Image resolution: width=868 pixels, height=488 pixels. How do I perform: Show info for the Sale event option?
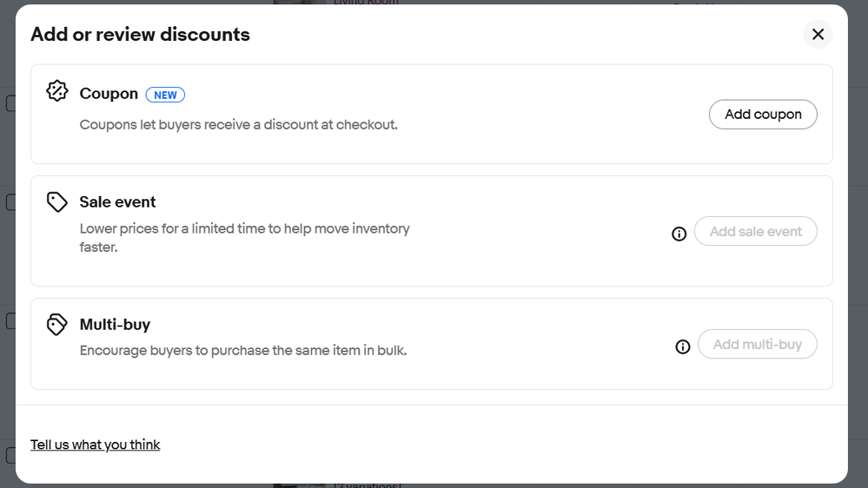pos(679,233)
